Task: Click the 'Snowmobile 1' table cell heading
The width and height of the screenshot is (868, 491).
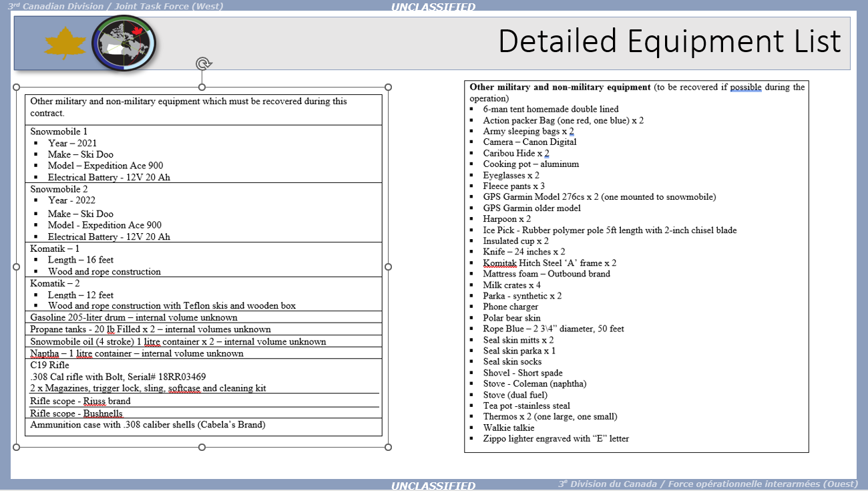Action: coord(59,132)
